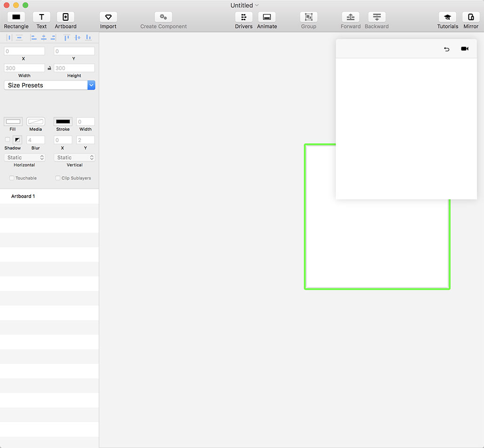Click the Media button

tap(36, 122)
